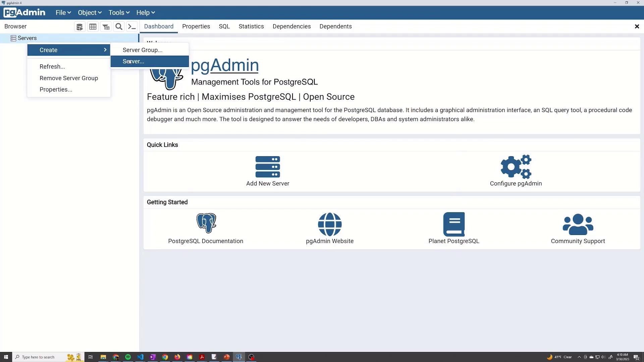Click the Community Support people icon
The image size is (644, 362).
578,224
